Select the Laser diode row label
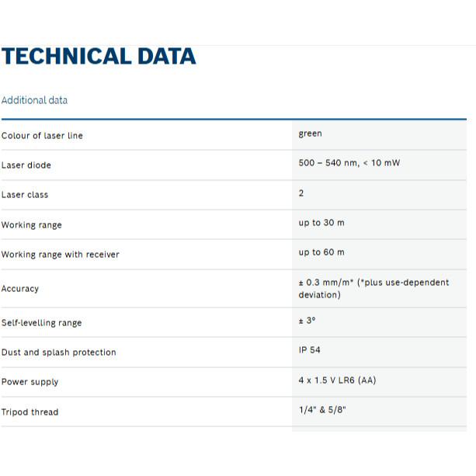 tap(26, 165)
